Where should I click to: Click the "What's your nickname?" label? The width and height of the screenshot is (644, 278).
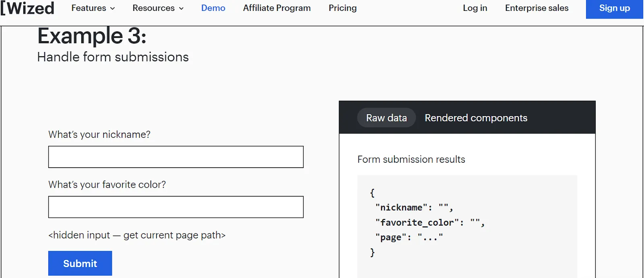click(99, 135)
